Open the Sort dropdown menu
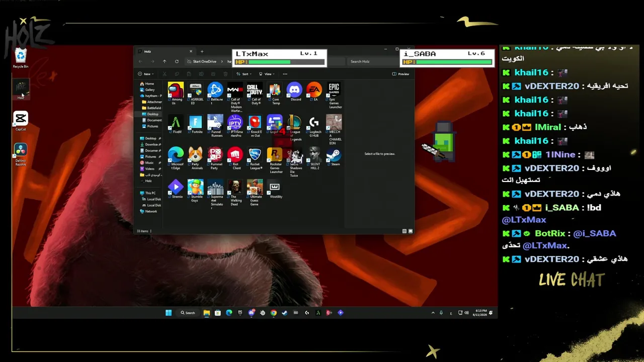 pos(245,74)
